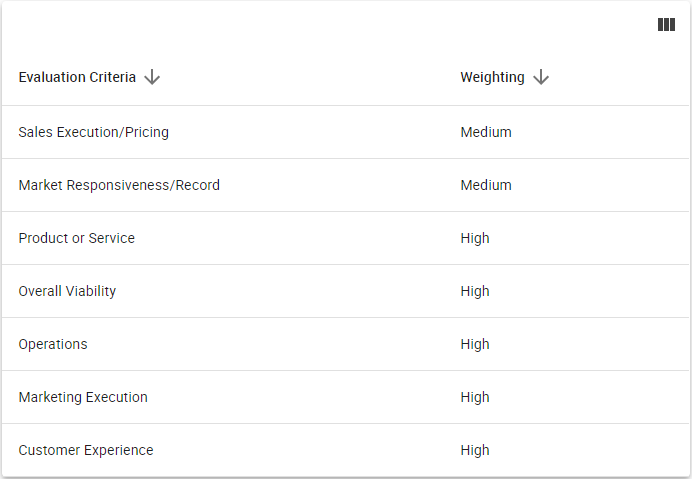Click High weighting for Overall Viability
The height and width of the screenshot is (479, 692).
[475, 291]
